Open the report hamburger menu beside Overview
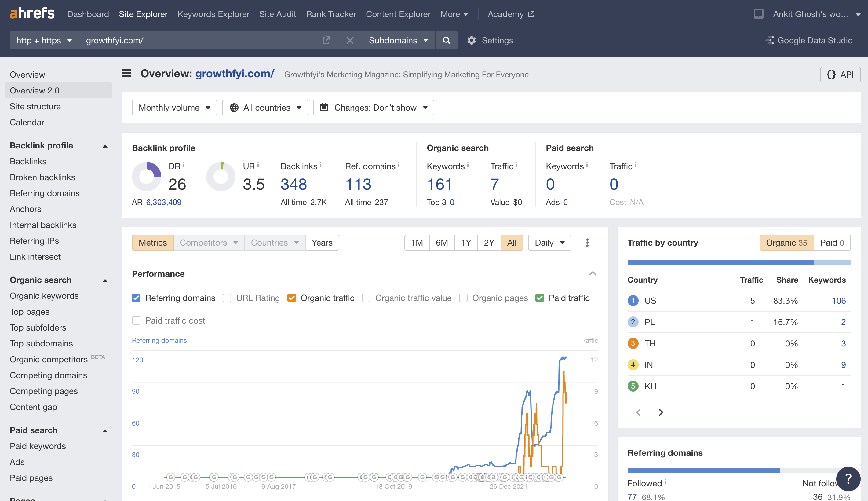Screen dimensions: 868x501 click(x=126, y=74)
